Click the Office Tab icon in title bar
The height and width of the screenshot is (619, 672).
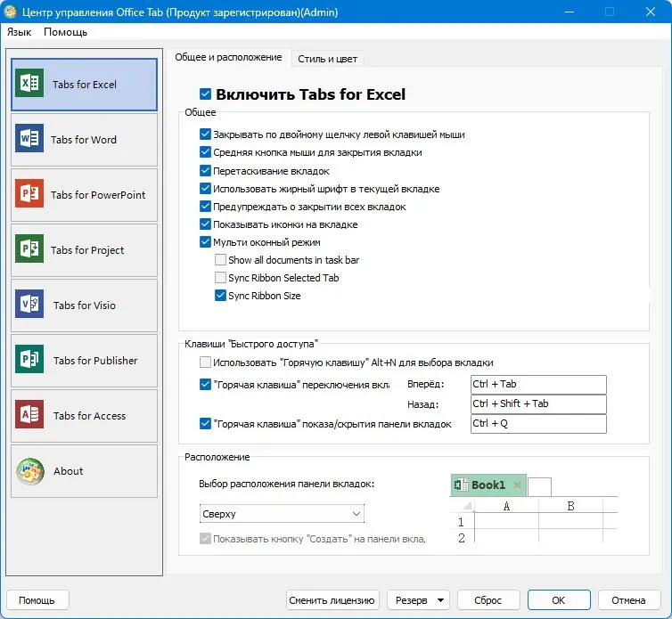tap(11, 12)
